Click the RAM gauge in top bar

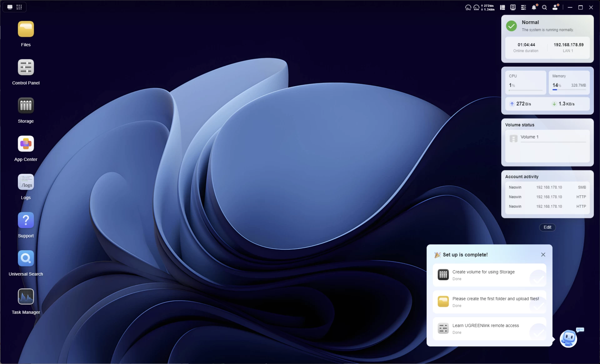coord(476,7)
